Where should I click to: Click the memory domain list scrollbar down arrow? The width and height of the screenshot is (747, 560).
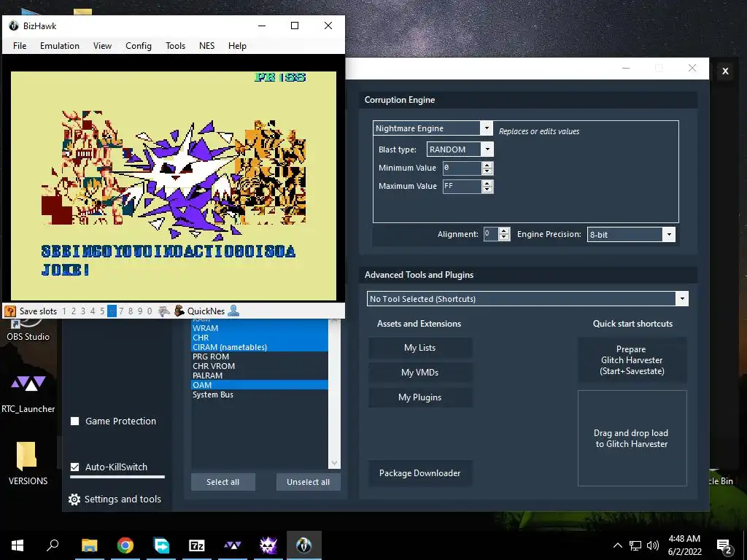click(x=334, y=463)
